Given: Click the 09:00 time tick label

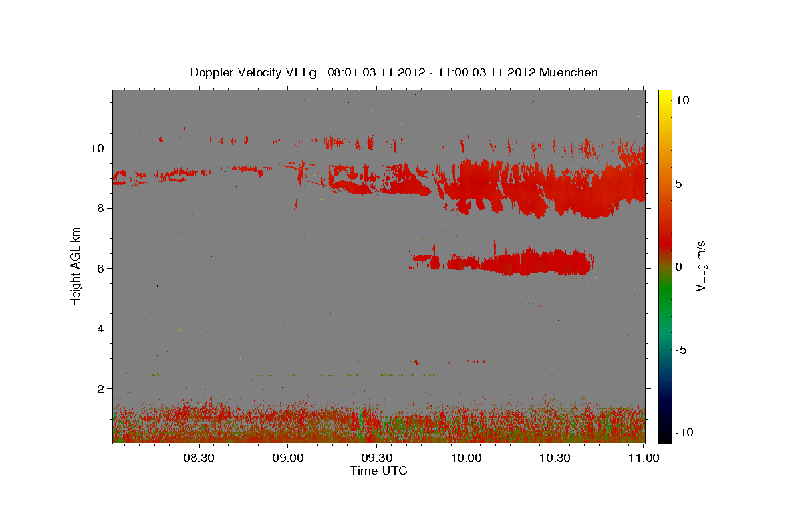Looking at the screenshot, I should pyautogui.click(x=287, y=458).
